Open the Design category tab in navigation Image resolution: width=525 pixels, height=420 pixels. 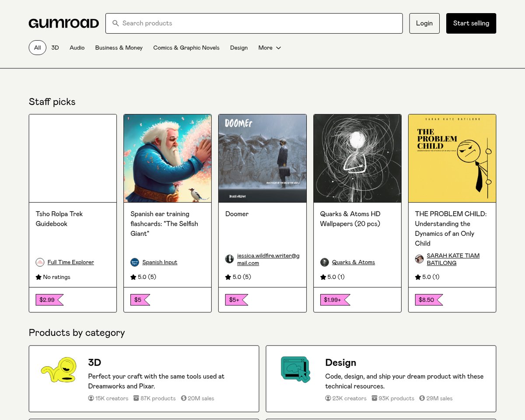(x=239, y=48)
